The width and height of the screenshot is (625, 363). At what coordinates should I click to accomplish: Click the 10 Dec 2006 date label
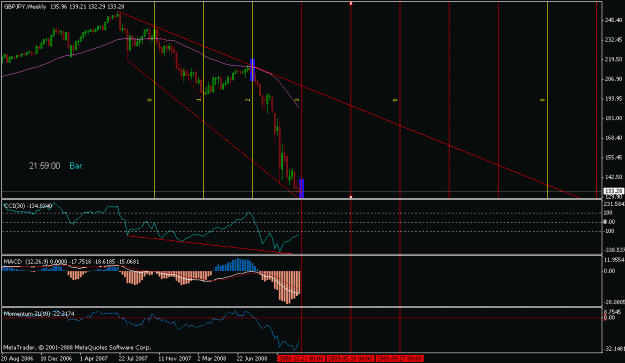coord(56,359)
